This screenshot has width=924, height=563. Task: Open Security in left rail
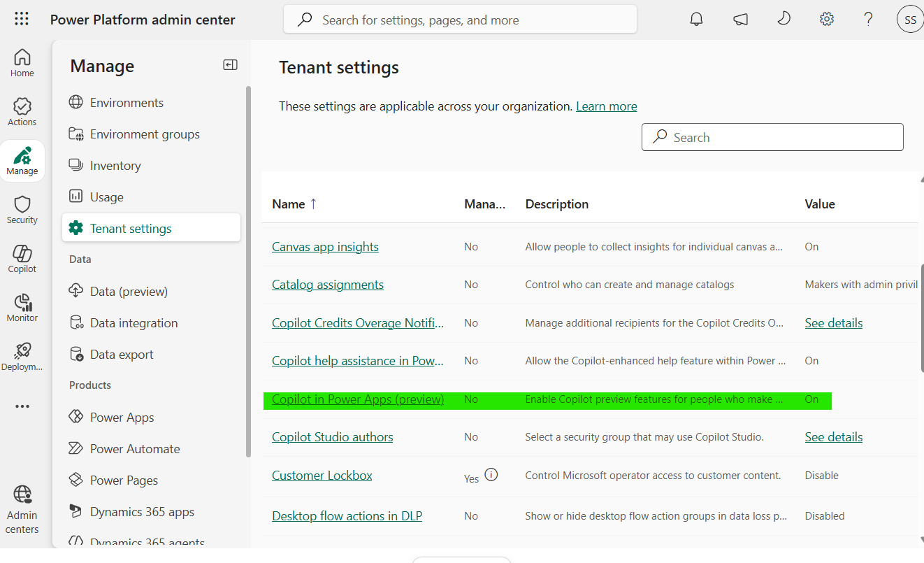[x=22, y=210]
